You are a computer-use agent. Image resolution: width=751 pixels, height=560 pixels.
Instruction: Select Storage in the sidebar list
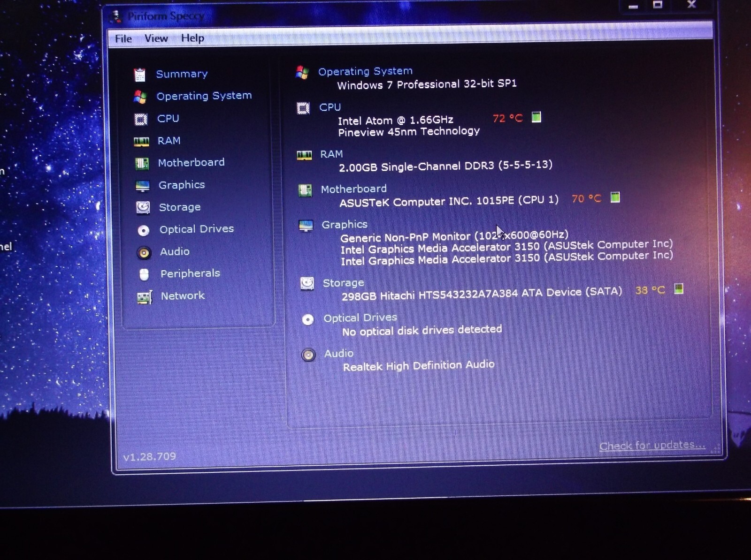180,207
